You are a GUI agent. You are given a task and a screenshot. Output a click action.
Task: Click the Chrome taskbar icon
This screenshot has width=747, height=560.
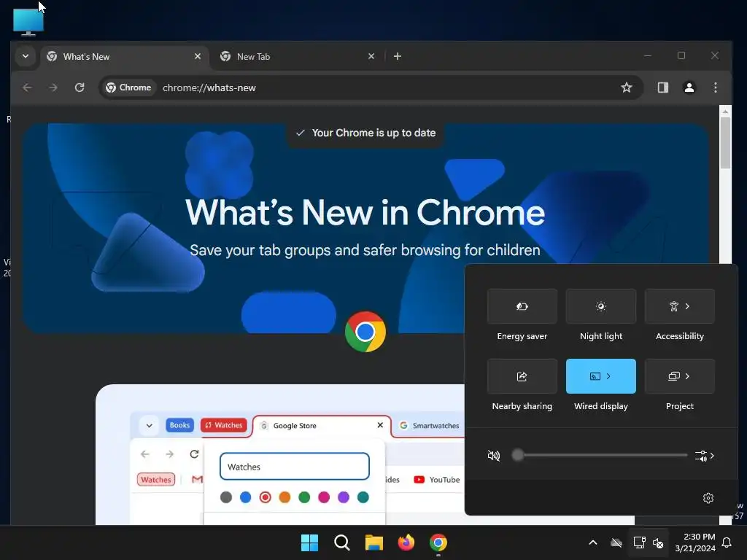coord(438,542)
